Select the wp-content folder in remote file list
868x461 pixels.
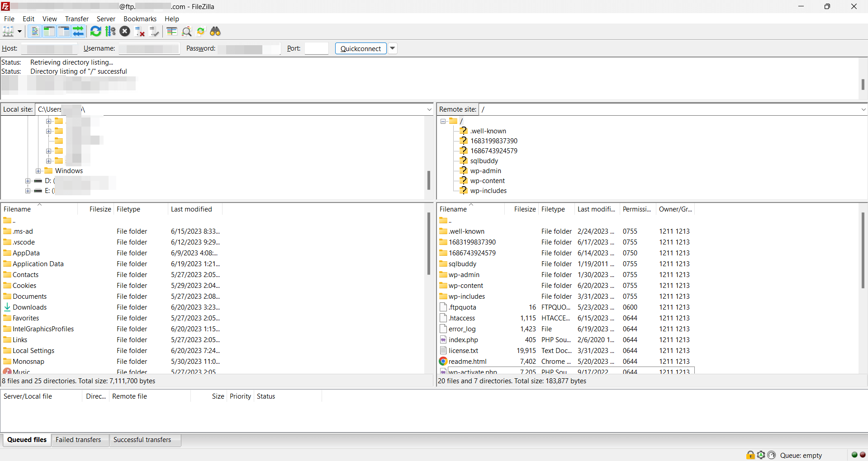(466, 286)
